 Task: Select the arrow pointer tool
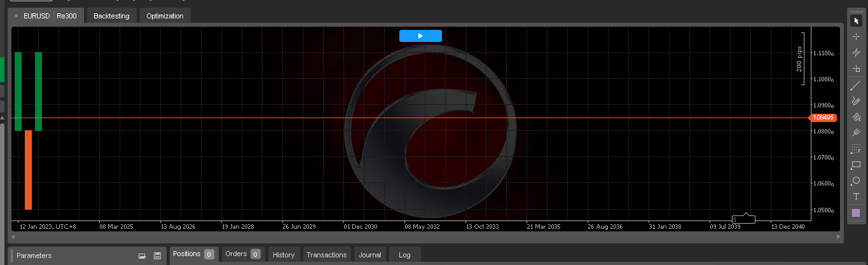(856, 21)
